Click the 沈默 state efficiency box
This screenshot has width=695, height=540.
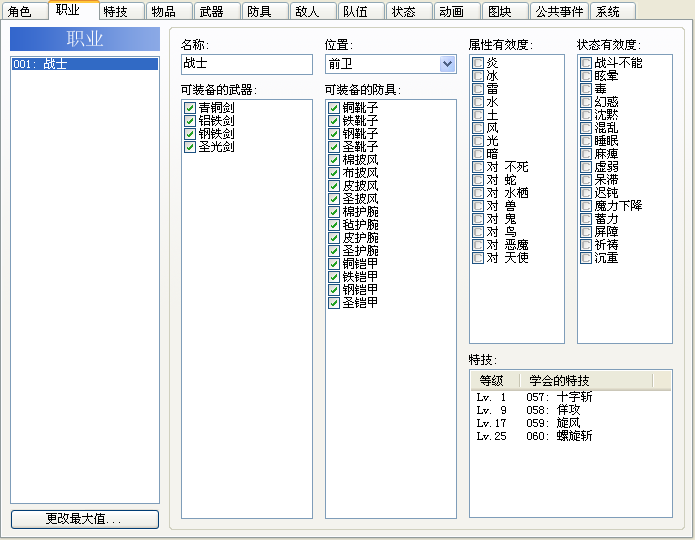pos(586,115)
